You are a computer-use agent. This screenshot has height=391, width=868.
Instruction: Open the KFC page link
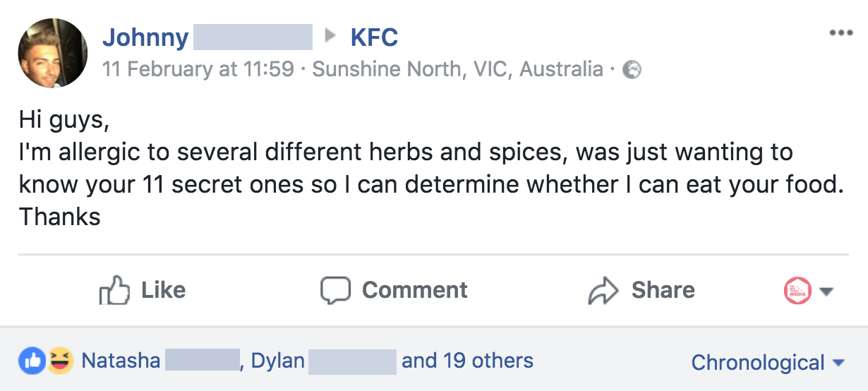374,37
